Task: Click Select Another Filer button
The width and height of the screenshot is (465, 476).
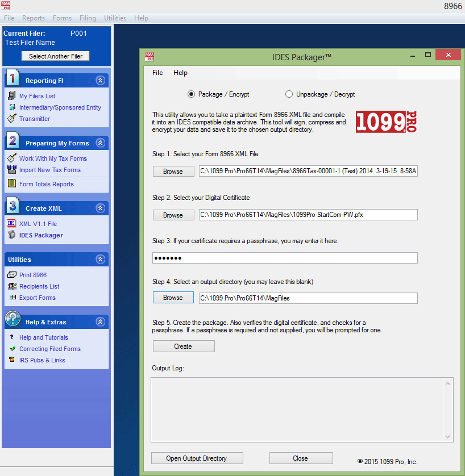Action: point(56,56)
